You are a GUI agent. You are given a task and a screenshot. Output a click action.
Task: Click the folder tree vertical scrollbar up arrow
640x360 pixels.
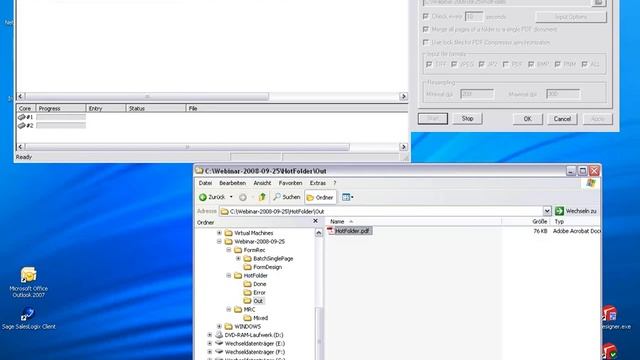(x=319, y=233)
